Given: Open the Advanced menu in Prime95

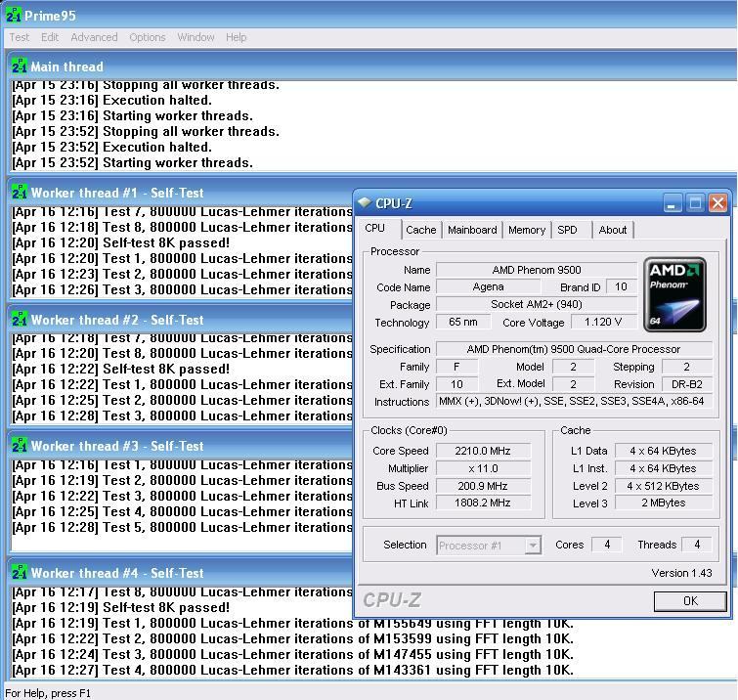Looking at the screenshot, I should (94, 37).
